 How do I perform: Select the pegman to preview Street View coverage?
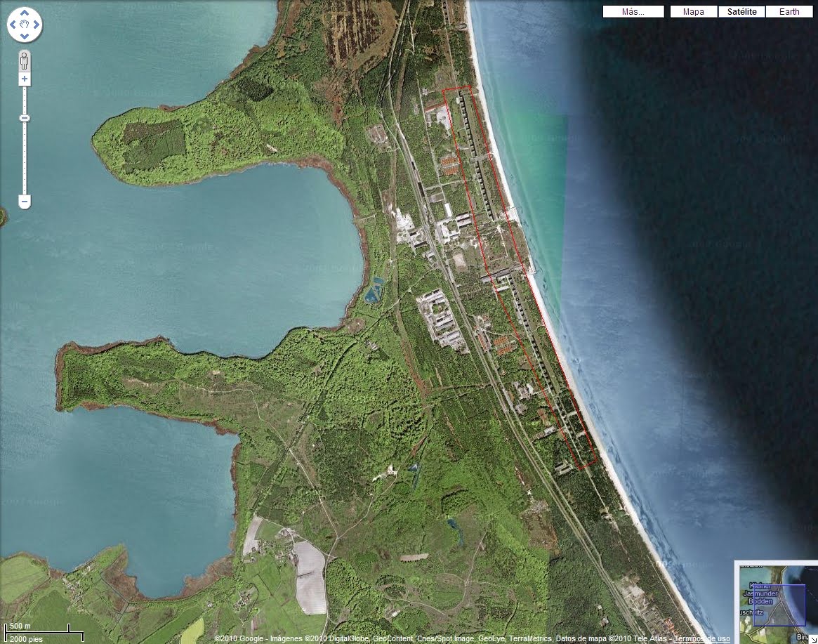25,60
